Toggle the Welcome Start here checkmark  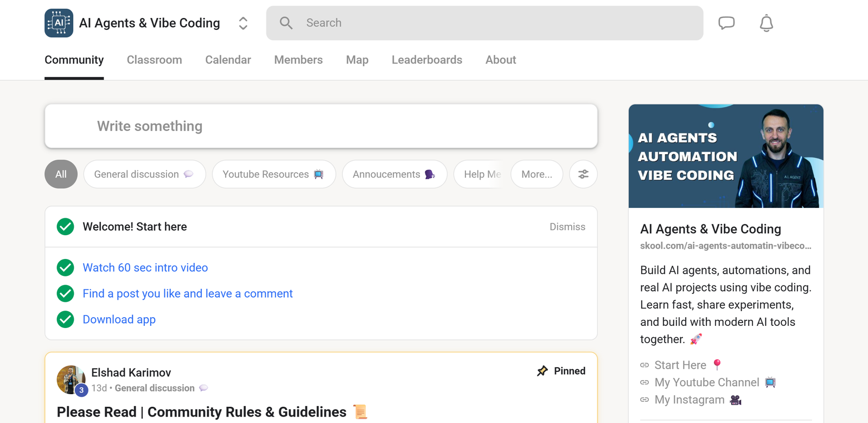tap(66, 226)
